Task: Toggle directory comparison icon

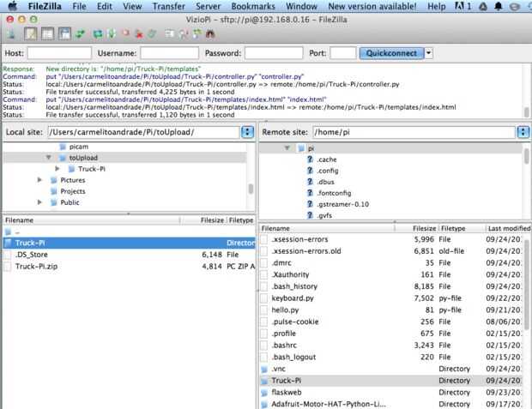Action: pos(184,34)
